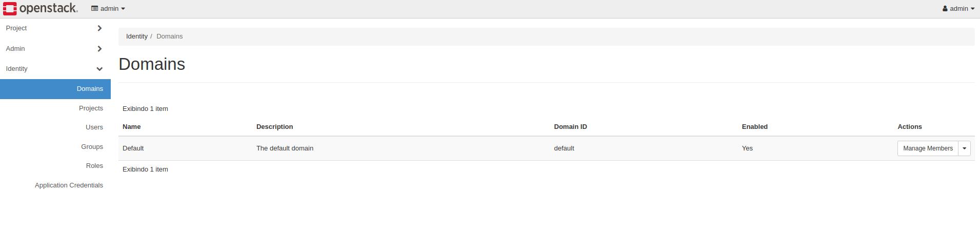Click the Manage Members button

coord(928,148)
